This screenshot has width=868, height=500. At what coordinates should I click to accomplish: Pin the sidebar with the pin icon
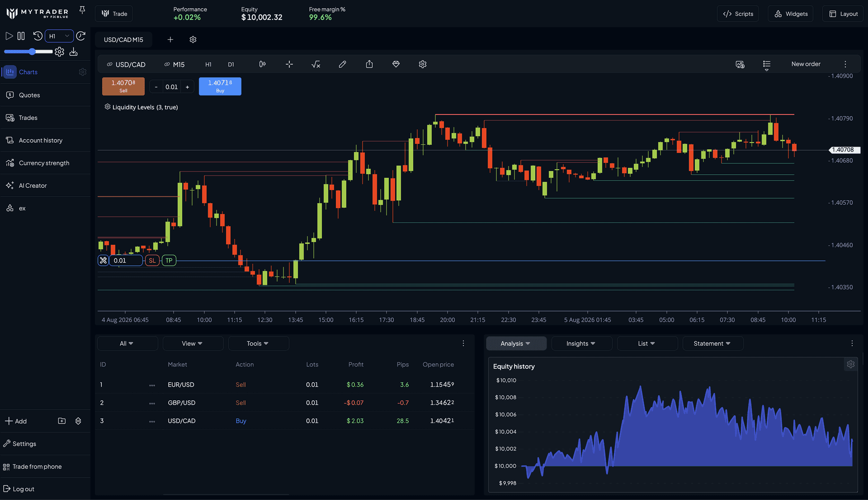82,10
